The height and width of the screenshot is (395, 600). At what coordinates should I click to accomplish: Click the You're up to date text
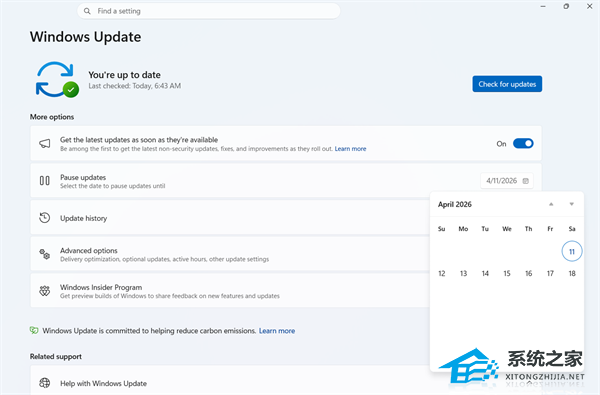click(x=124, y=75)
